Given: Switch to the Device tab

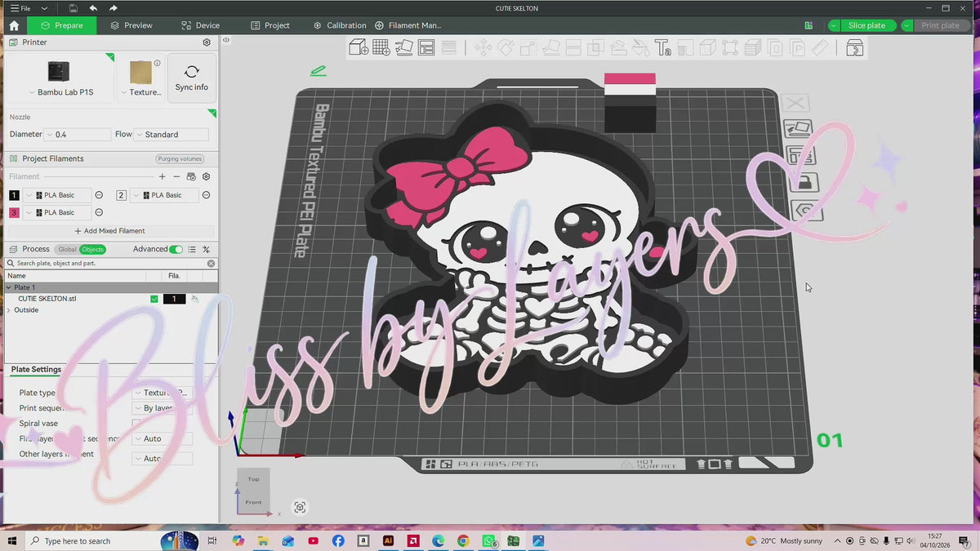Looking at the screenshot, I should tap(200, 25).
